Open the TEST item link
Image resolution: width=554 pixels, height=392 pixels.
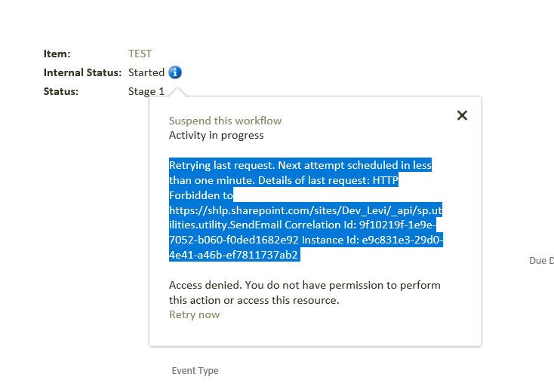coord(140,54)
